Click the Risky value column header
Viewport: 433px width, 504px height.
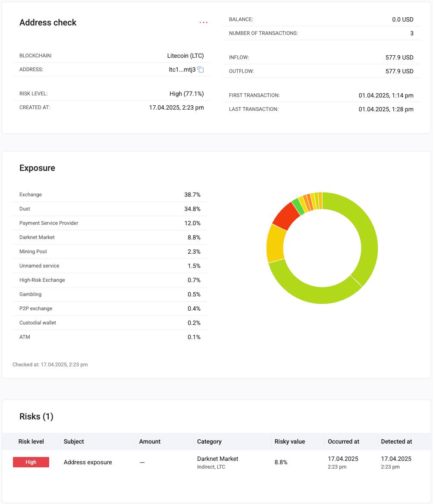click(x=289, y=441)
